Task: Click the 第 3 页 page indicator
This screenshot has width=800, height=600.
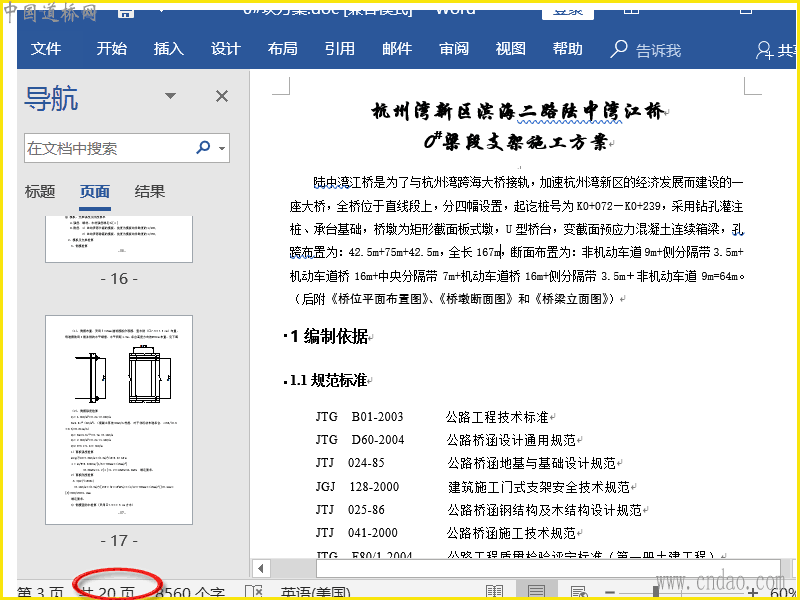Action: click(x=41, y=593)
